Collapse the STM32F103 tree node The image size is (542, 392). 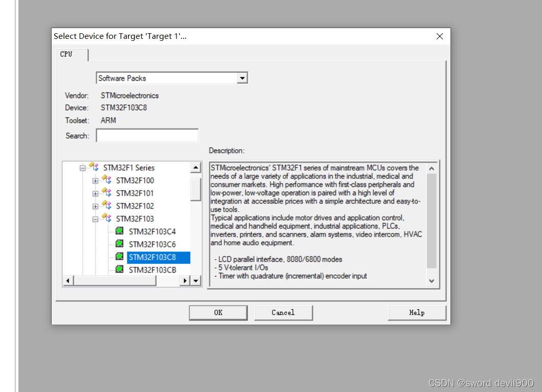click(96, 219)
